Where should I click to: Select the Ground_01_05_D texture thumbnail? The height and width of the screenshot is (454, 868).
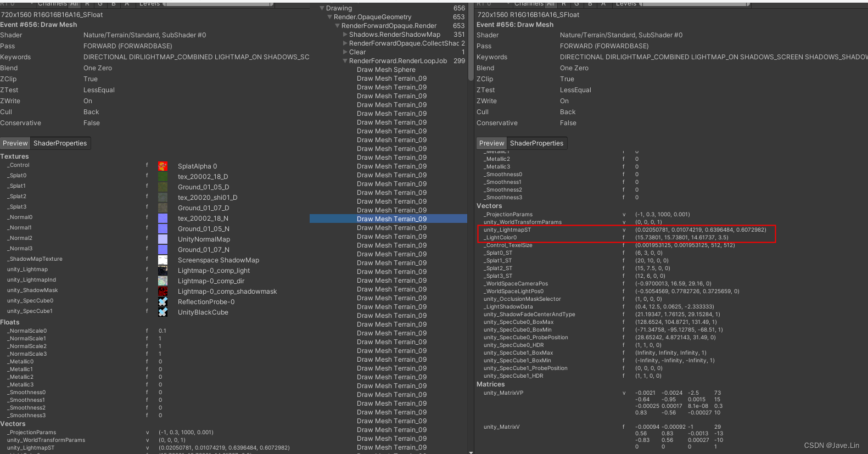pos(163,187)
